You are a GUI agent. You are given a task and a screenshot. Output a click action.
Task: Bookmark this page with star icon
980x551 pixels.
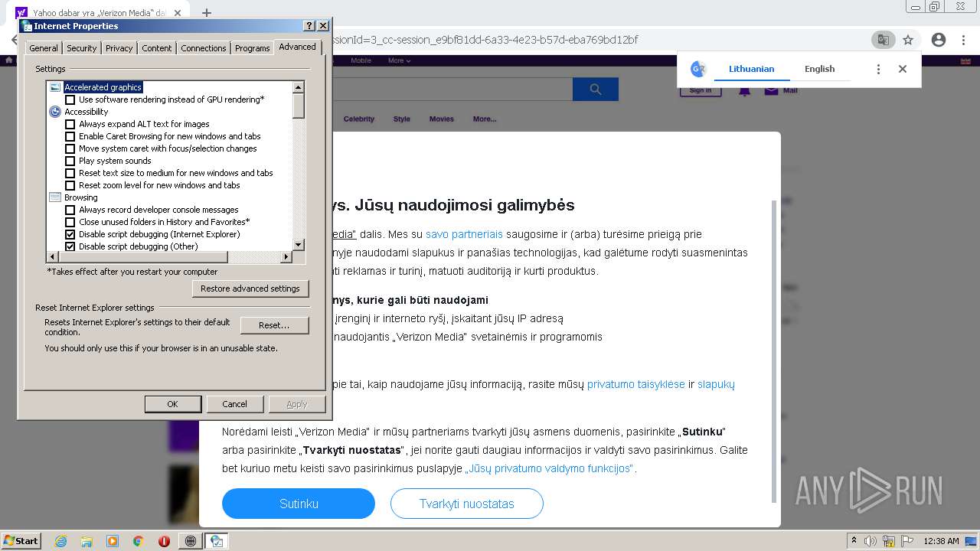coord(908,40)
